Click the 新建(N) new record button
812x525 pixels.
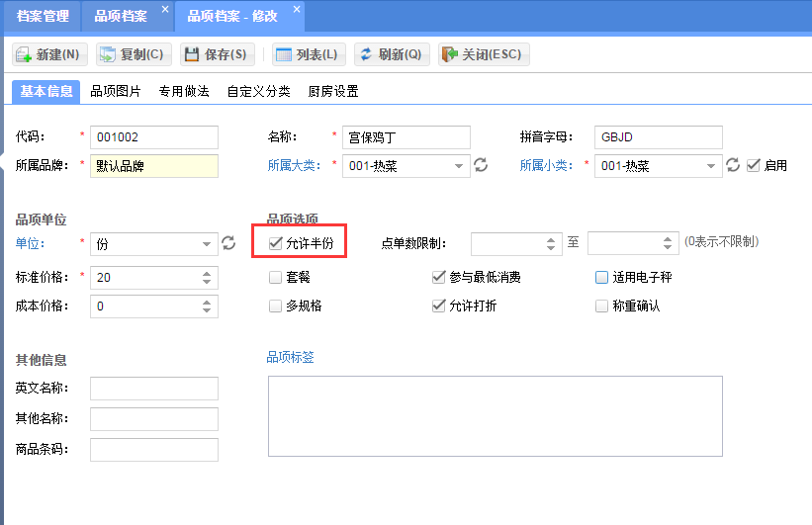pos(49,54)
